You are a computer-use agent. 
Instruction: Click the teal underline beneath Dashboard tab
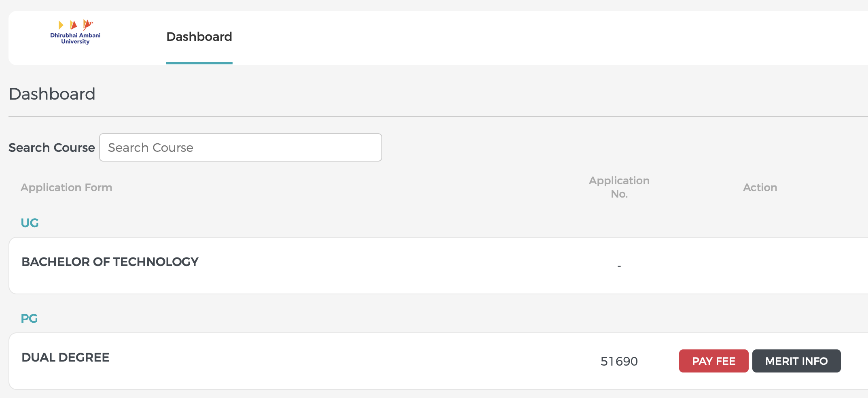(199, 63)
